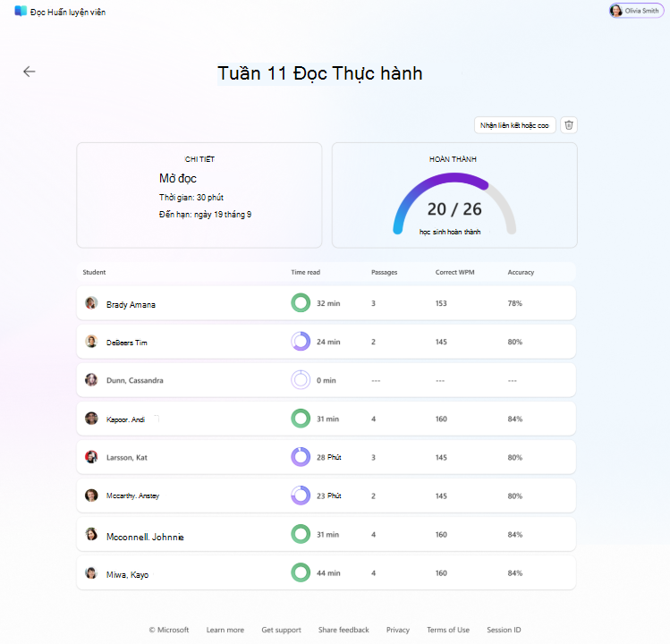Open the Share feedback footer link
The image size is (670, 644).
pyautogui.click(x=343, y=630)
